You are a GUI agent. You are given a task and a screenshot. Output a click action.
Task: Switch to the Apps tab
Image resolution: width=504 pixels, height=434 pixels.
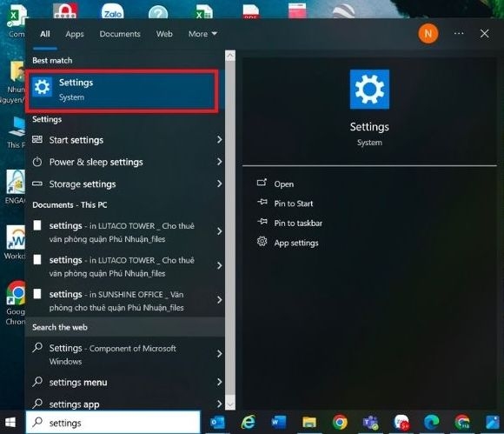[x=75, y=34]
